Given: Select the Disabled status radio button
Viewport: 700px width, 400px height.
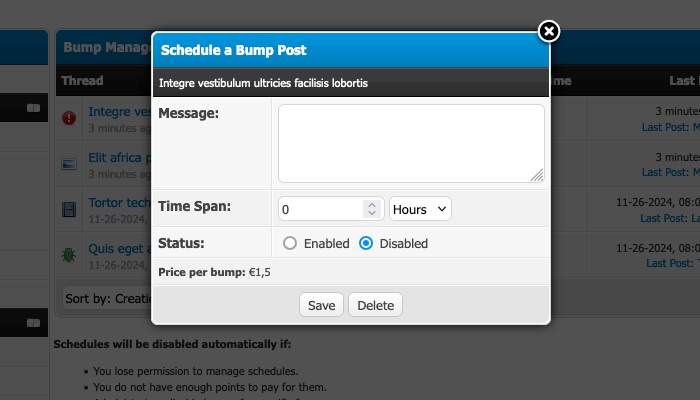Looking at the screenshot, I should pyautogui.click(x=366, y=243).
